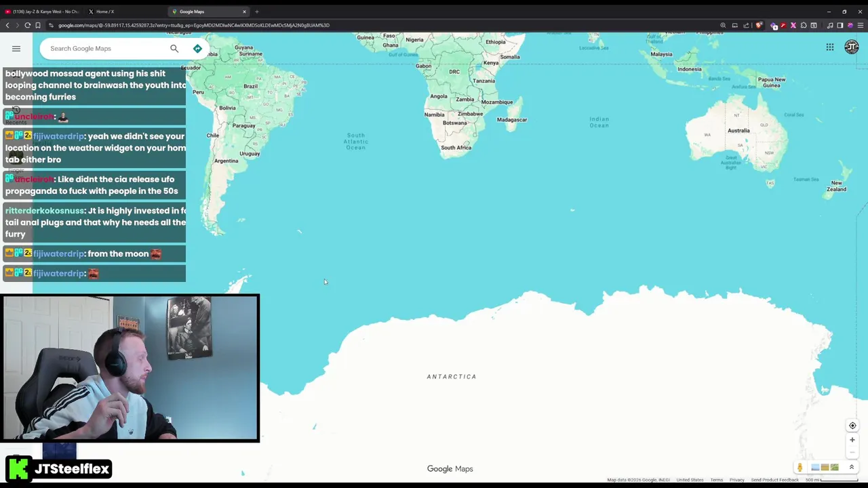Open the music note playlist icon
868x488 pixels.
(x=830, y=25)
